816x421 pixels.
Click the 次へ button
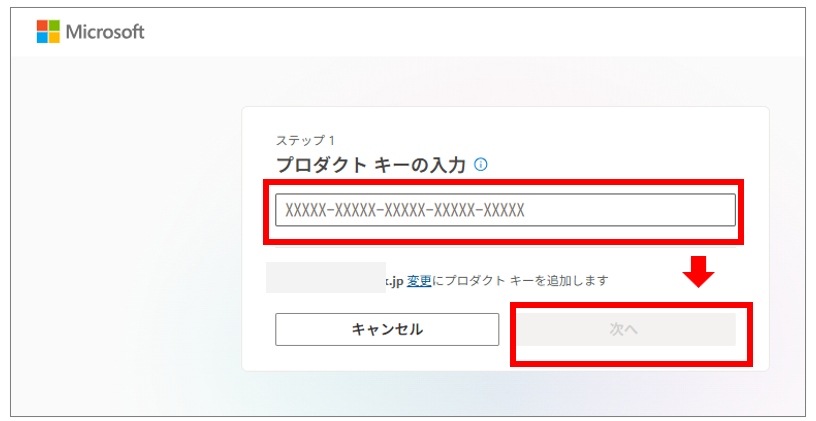(626, 329)
